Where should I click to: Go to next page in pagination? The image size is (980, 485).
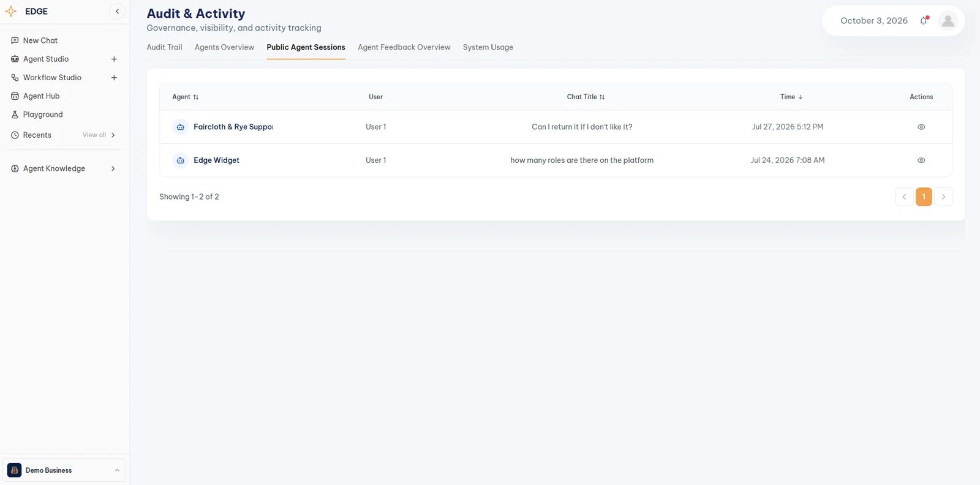coord(943,197)
